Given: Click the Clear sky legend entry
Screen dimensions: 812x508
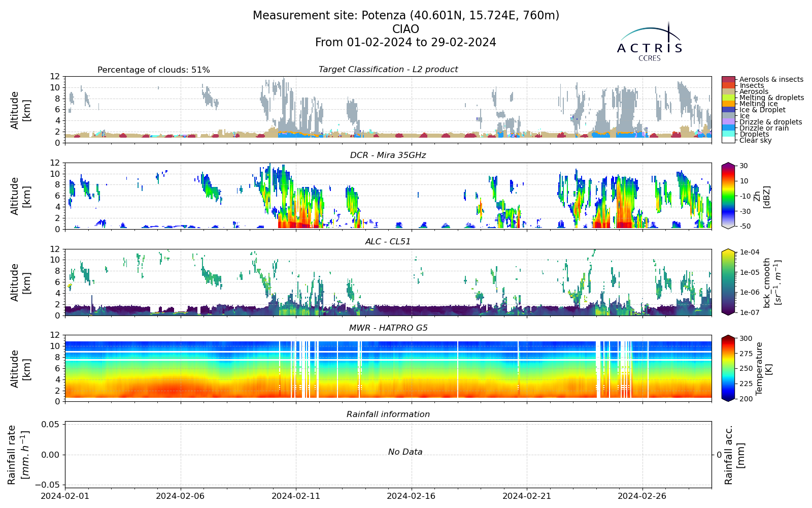Looking at the screenshot, I should [x=755, y=140].
